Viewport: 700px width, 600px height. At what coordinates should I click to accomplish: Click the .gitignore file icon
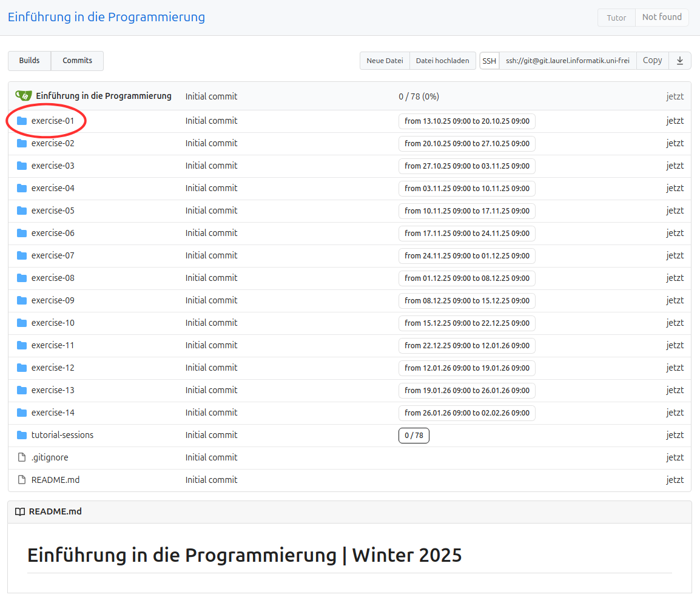coord(22,457)
